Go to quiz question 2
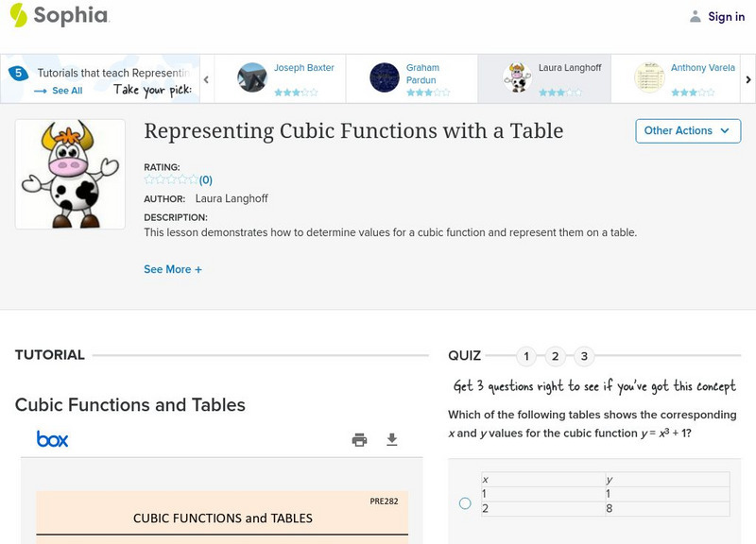The width and height of the screenshot is (756, 544). pyautogui.click(x=556, y=356)
